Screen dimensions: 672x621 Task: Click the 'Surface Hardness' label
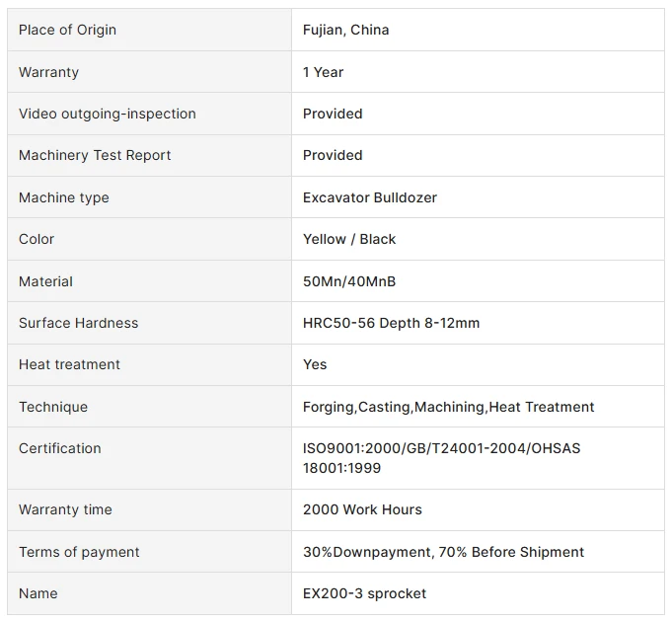[78, 323]
